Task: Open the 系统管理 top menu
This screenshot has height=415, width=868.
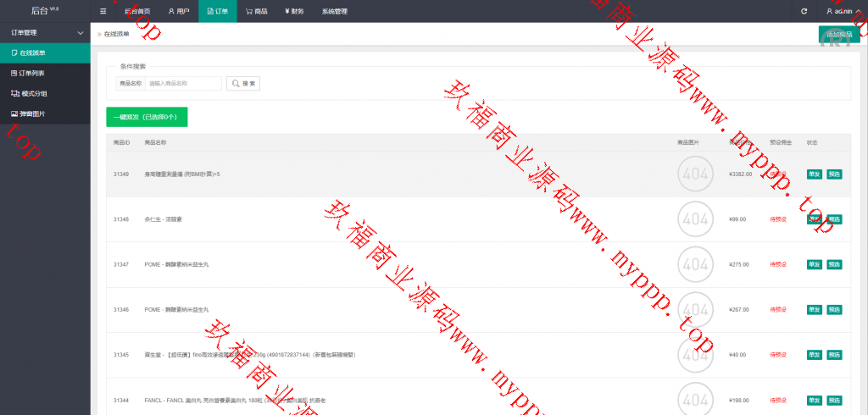Action: (335, 11)
